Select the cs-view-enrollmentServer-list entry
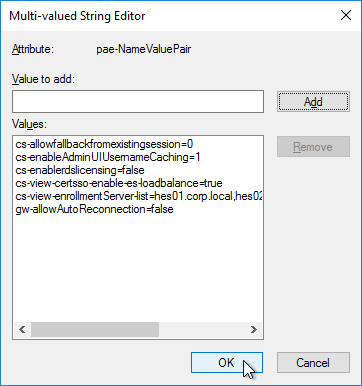362x386 pixels. tap(138, 196)
